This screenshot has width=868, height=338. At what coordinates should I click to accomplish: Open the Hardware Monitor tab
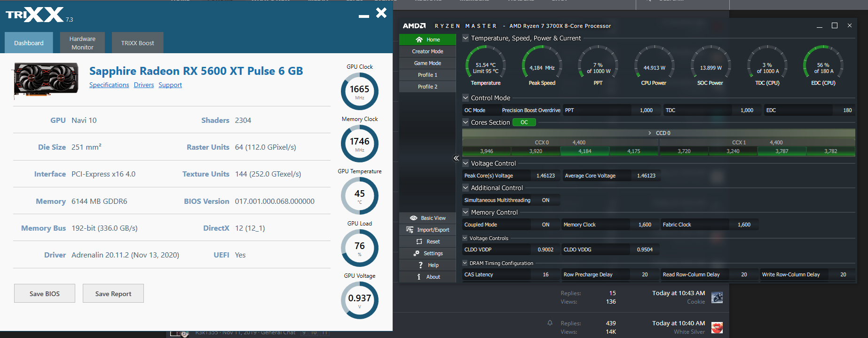pos(82,43)
